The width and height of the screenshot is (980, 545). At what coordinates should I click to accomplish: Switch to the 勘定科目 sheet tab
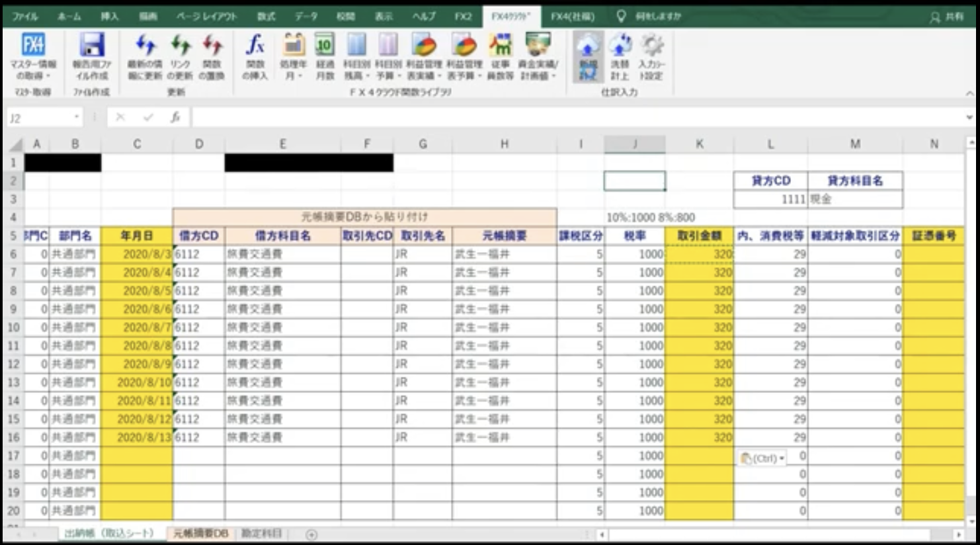pos(262,533)
